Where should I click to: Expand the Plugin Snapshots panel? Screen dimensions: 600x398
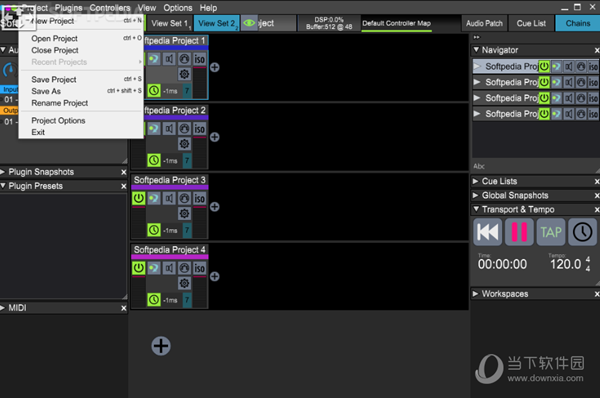click(3, 172)
